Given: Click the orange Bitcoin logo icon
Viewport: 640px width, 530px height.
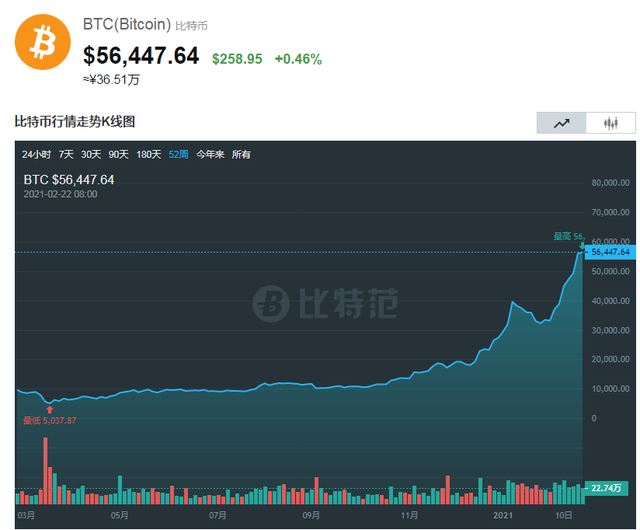Looking at the screenshot, I should click(42, 42).
